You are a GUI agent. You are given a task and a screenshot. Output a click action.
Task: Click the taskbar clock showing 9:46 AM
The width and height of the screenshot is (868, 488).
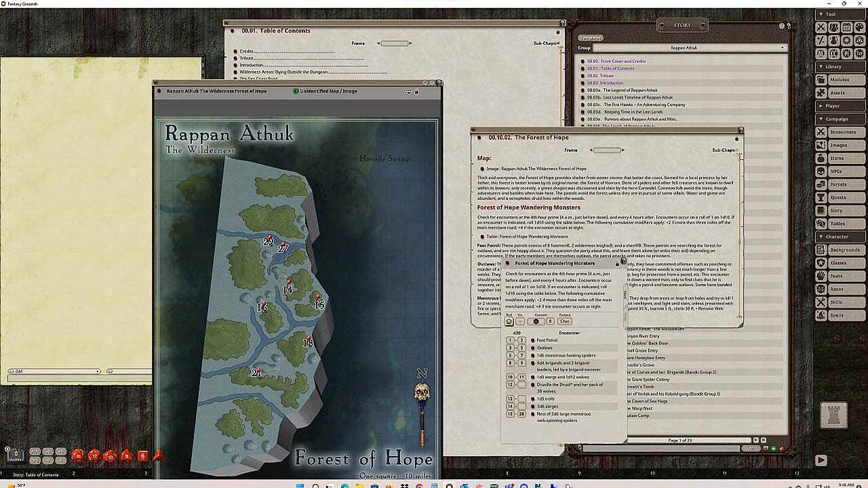click(845, 485)
